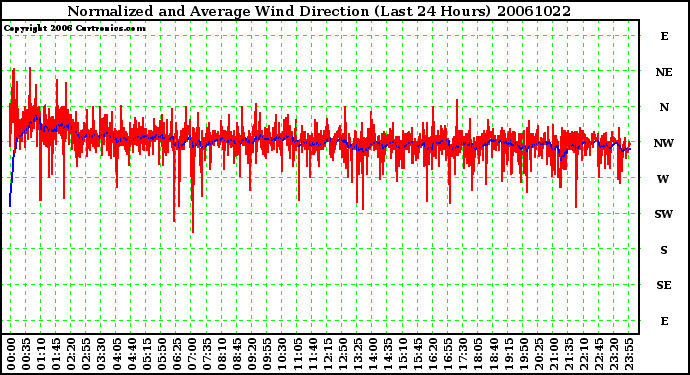Screen dimensions: 690x375
Task: Click the chart title text
Action: pos(319,11)
